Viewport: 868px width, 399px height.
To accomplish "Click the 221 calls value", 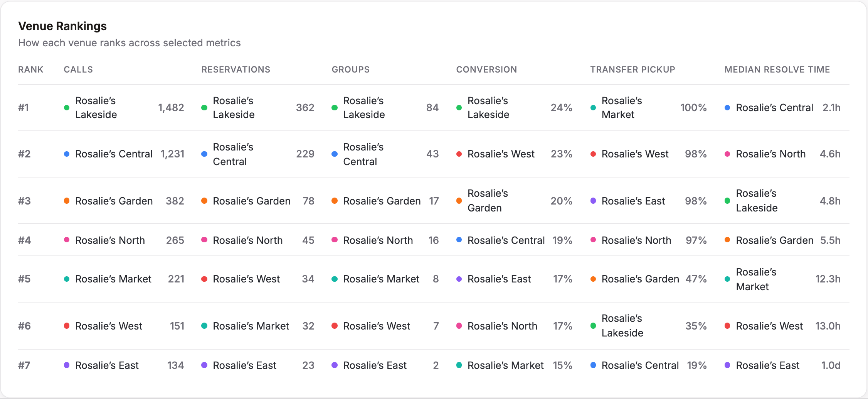I will (176, 279).
